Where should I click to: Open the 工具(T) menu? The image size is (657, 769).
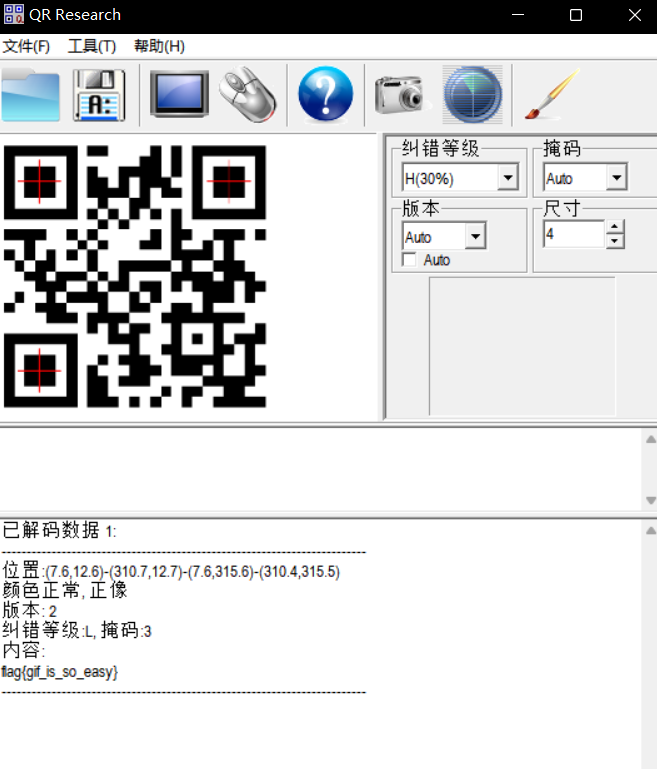coord(92,47)
